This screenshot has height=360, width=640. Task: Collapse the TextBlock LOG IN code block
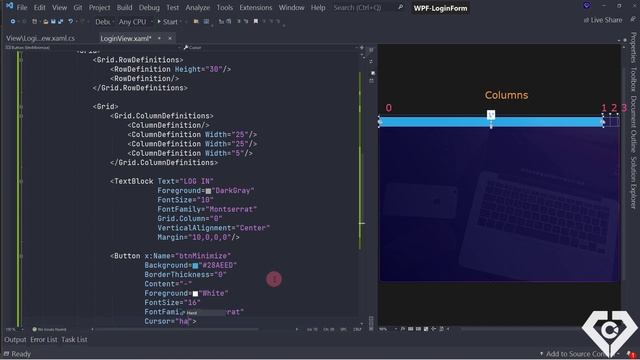20,181
